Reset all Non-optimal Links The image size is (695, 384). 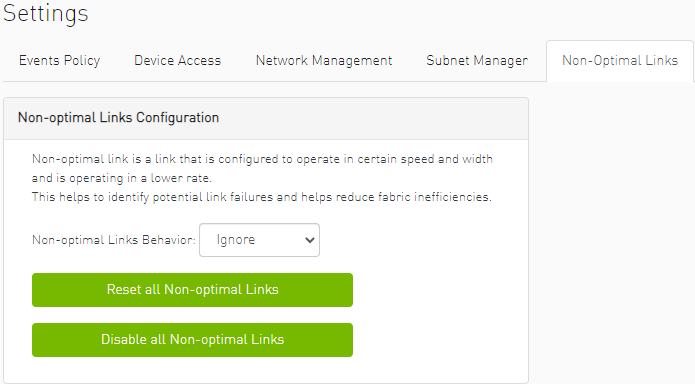click(192, 290)
